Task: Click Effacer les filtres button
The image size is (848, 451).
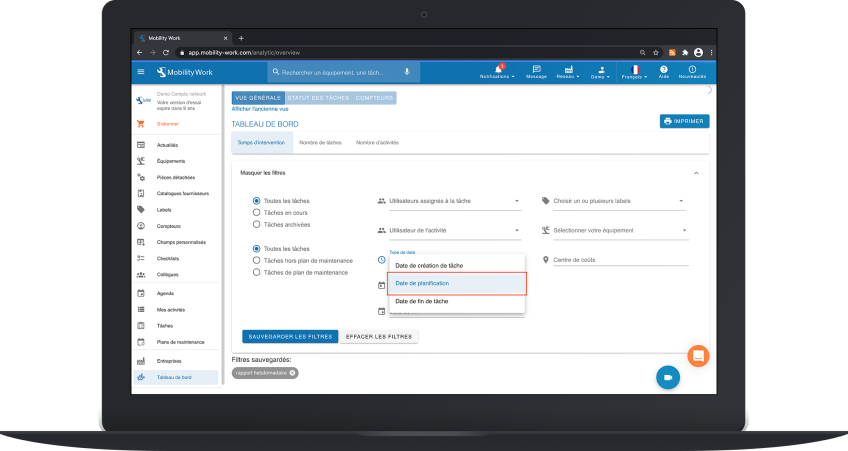Action: [379, 336]
